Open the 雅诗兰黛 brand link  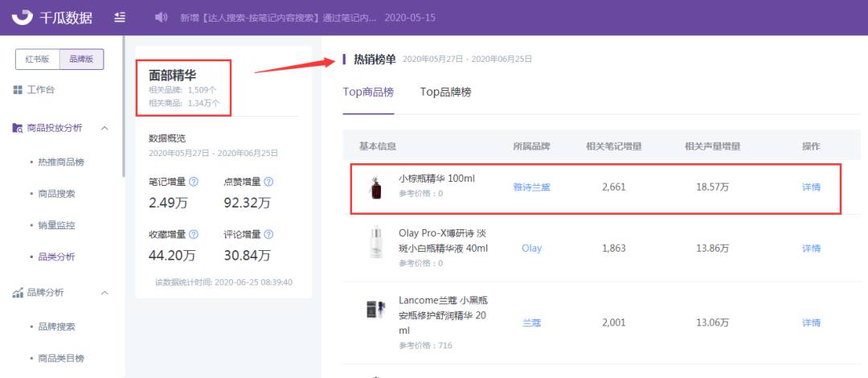(531, 187)
